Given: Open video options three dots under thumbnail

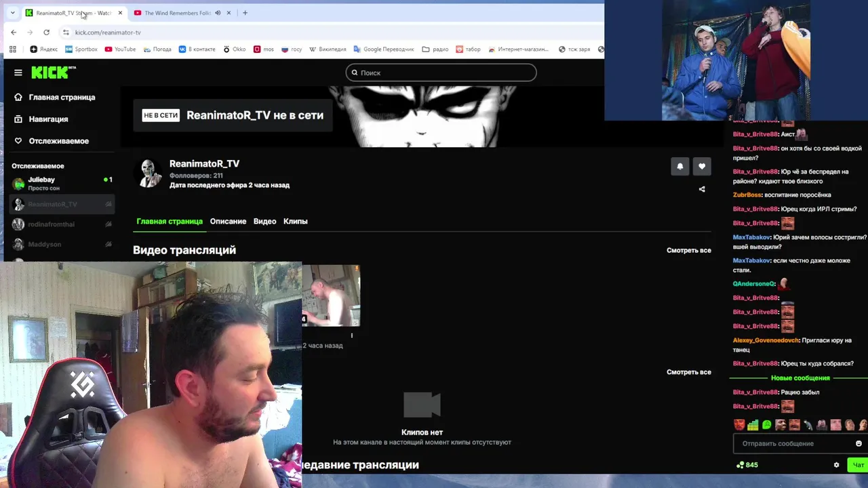Looking at the screenshot, I should click(x=351, y=335).
